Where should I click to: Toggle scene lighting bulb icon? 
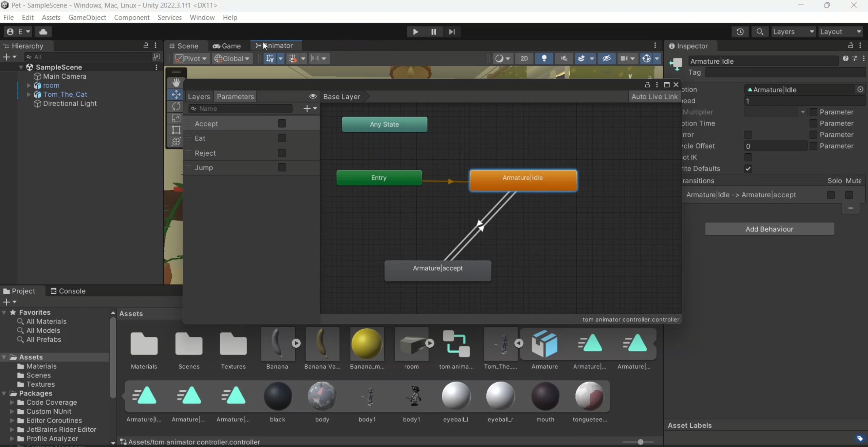click(544, 58)
